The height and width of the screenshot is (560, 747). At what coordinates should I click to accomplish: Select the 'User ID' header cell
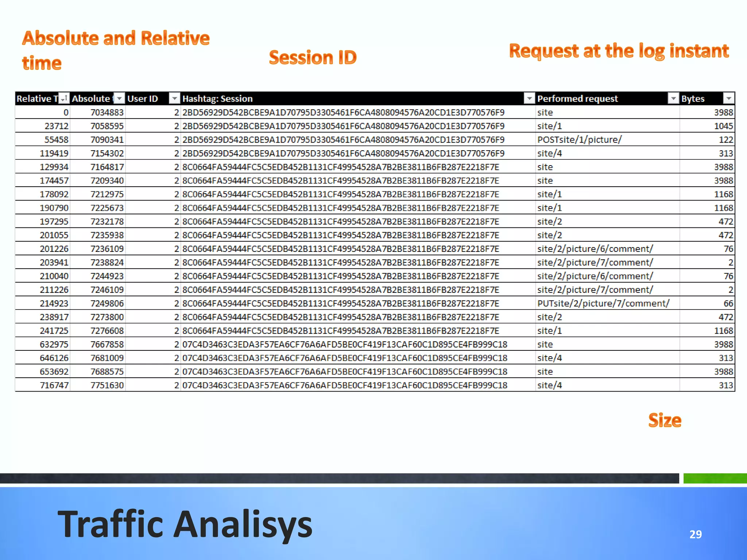click(x=153, y=98)
